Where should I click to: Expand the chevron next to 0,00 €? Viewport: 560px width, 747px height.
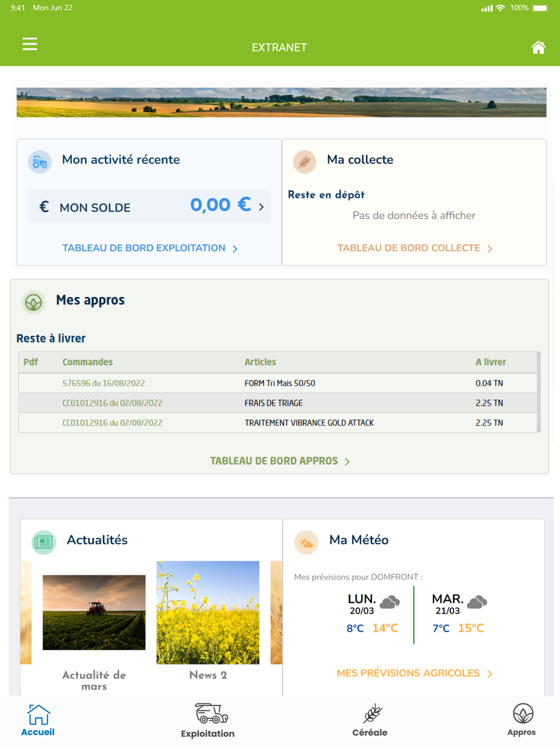pyautogui.click(x=261, y=207)
